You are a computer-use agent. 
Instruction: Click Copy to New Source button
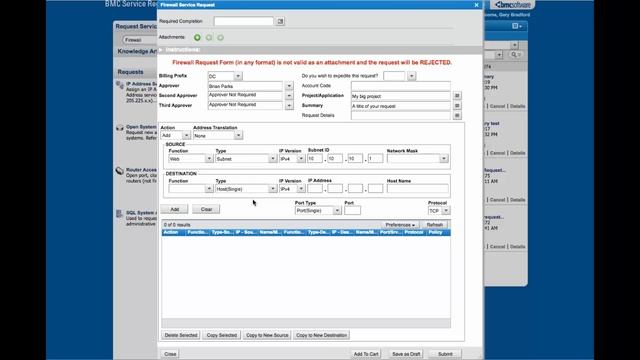267,335
